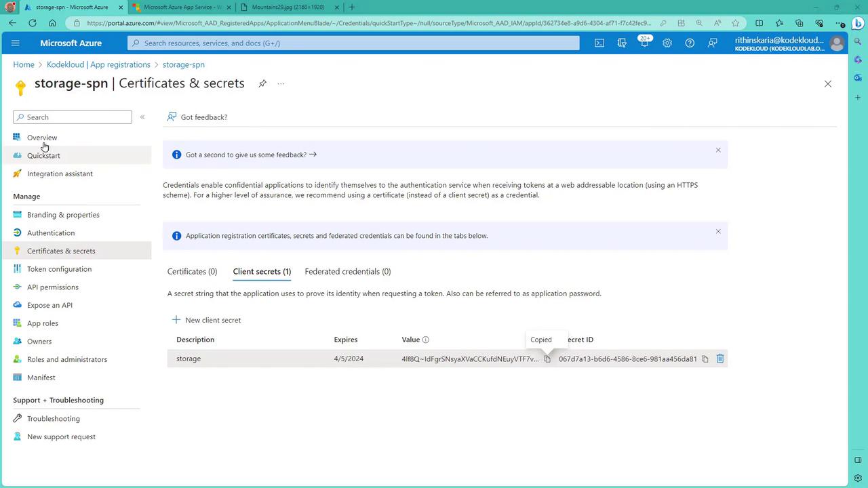Show info about the Value column
Image resolution: width=868 pixels, height=488 pixels.
(x=426, y=340)
